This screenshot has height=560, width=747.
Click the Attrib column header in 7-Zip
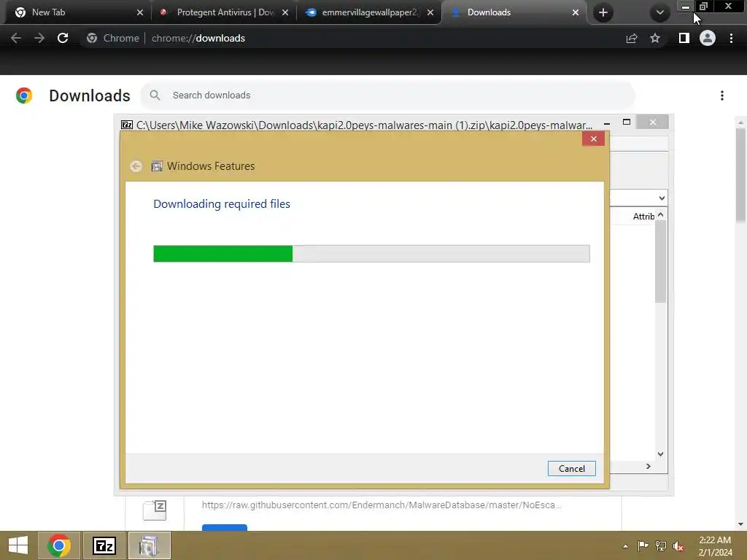(x=643, y=217)
